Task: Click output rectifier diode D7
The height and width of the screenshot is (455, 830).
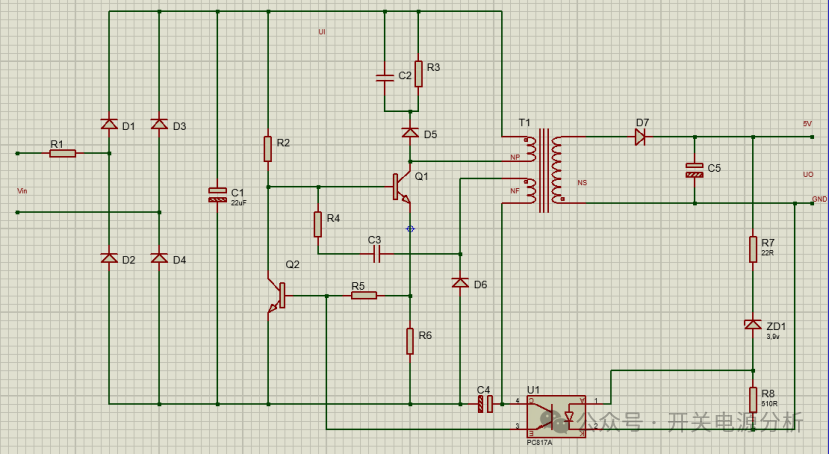Action: tap(640, 138)
